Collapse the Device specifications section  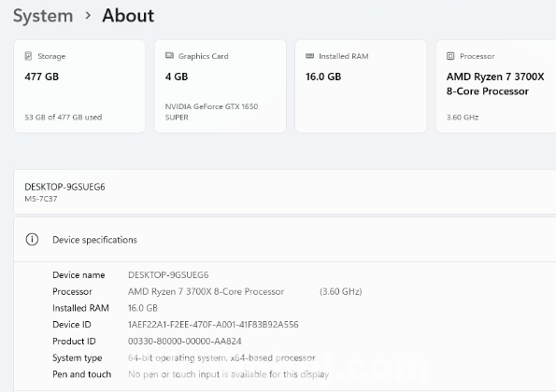point(285,240)
